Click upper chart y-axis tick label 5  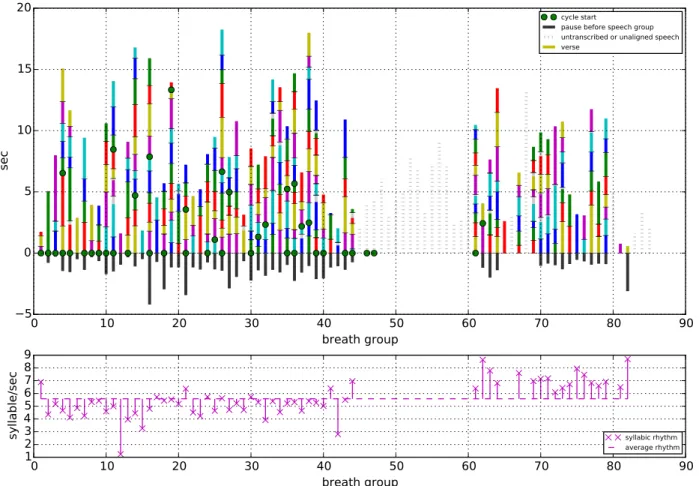click(x=27, y=191)
